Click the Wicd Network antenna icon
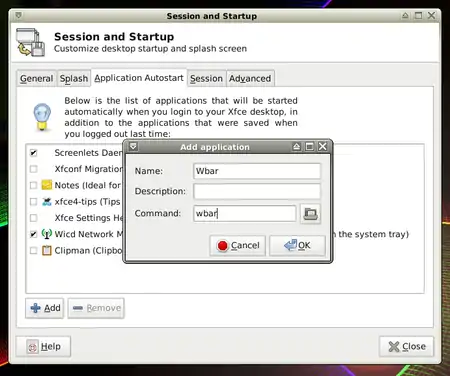This screenshot has height=376, width=450. click(47, 234)
